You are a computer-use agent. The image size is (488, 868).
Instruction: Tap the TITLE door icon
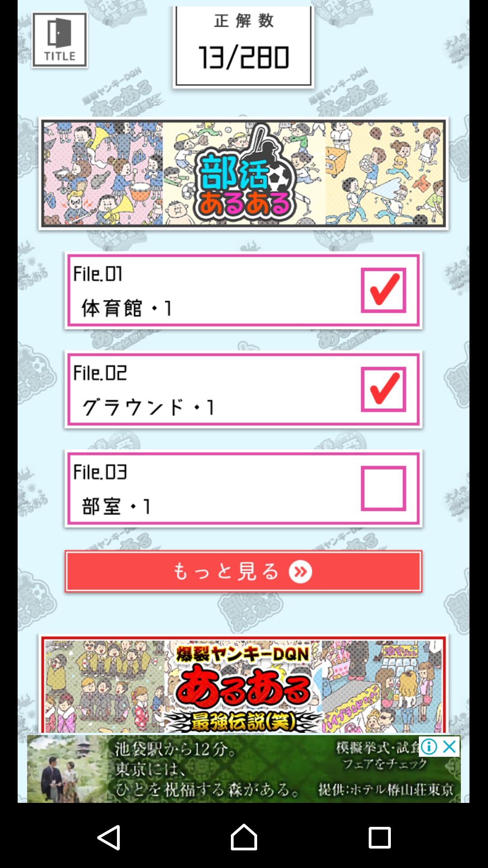60,40
